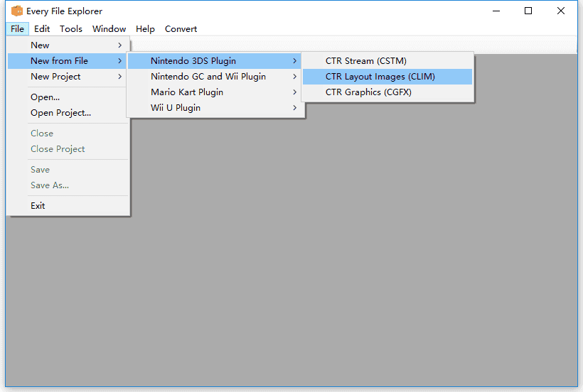Open the Window menu
This screenshot has height=392, width=583.
click(x=109, y=29)
